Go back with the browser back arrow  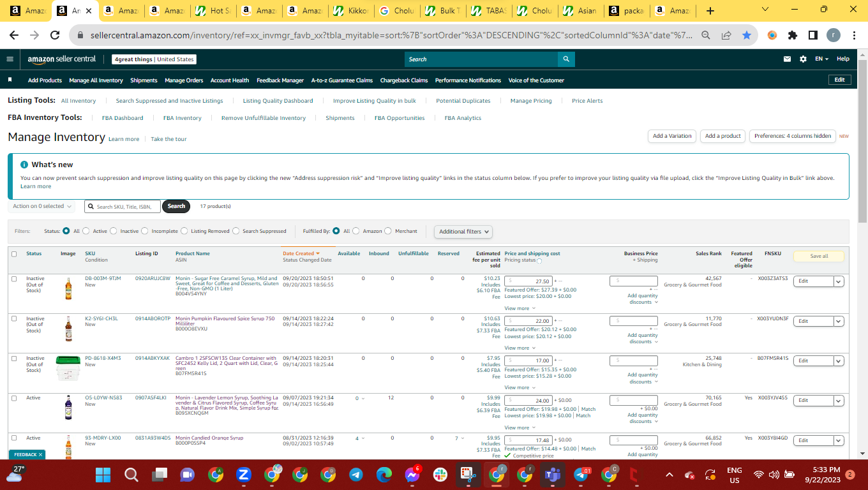tap(14, 35)
